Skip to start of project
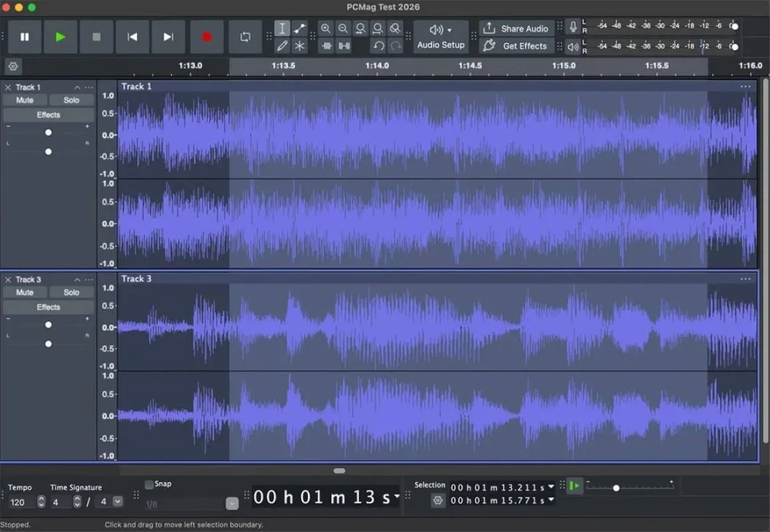Screen dimensions: 770x532 pyautogui.click(x=132, y=37)
